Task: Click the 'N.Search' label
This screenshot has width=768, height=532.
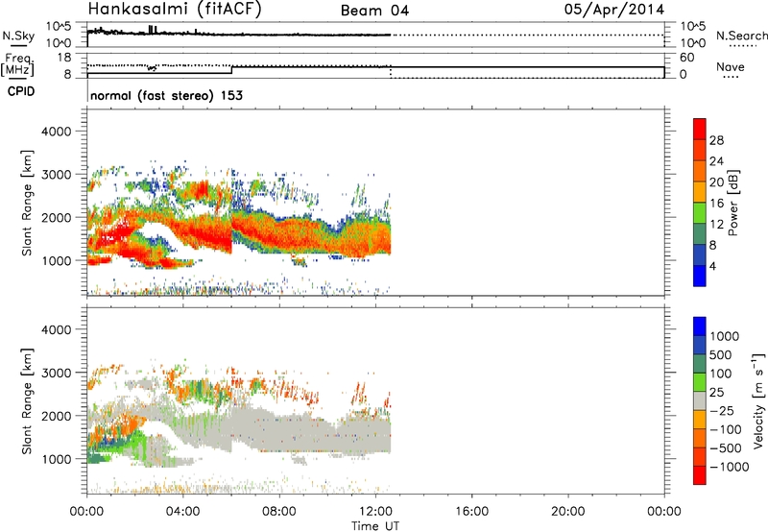Action: [x=741, y=36]
